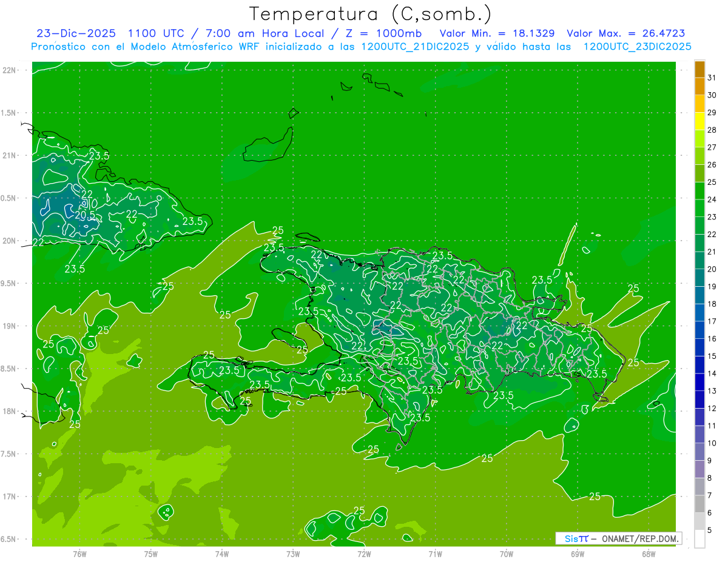Click the blue colorbar segment between 15 and 16
728x562 pixels.
coord(699,347)
